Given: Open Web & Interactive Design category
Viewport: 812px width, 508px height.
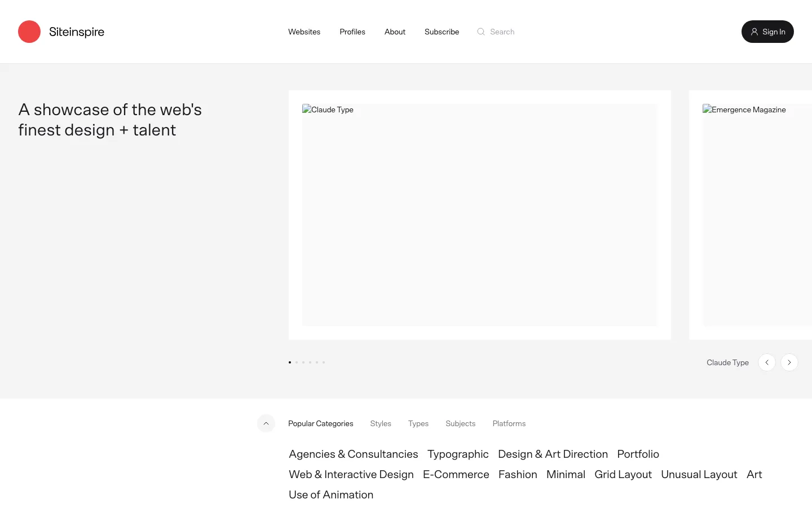Looking at the screenshot, I should (351, 475).
